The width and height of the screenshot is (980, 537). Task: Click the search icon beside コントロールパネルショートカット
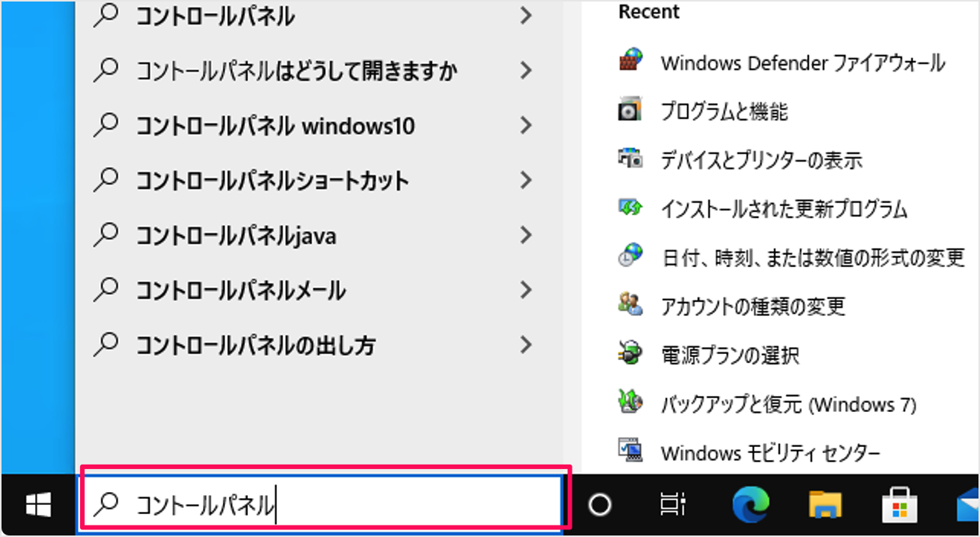106,181
